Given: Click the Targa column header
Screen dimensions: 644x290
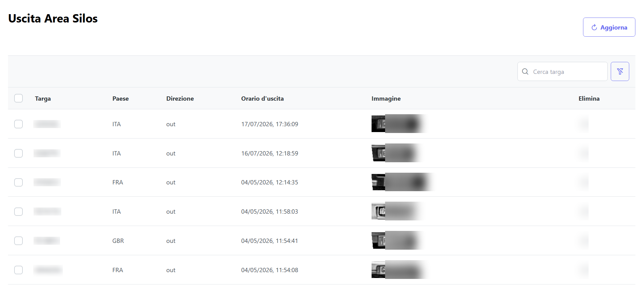Looking at the screenshot, I should [x=43, y=99].
